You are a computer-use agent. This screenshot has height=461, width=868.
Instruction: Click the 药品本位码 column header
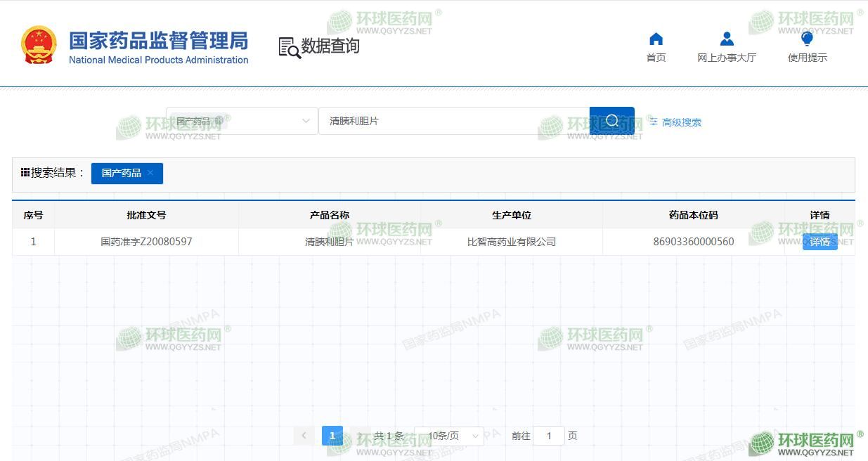coord(693,215)
